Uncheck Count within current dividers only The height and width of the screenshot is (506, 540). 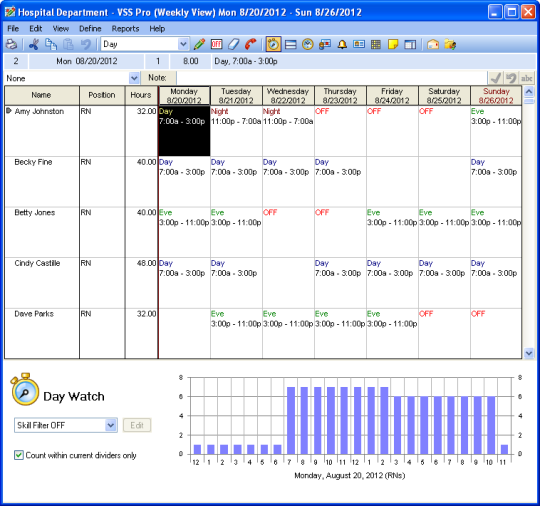[19, 455]
